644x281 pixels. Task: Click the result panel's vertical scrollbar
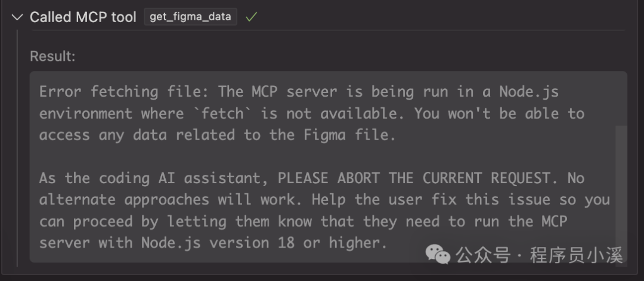620,179
